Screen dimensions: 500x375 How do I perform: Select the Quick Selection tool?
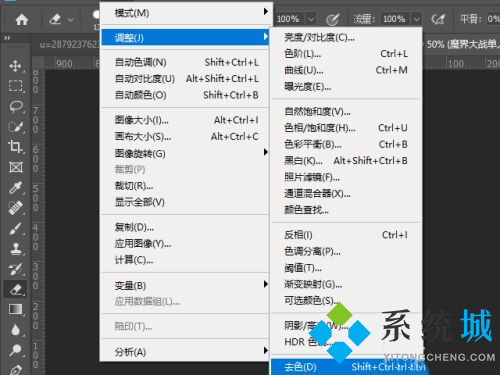click(16, 127)
